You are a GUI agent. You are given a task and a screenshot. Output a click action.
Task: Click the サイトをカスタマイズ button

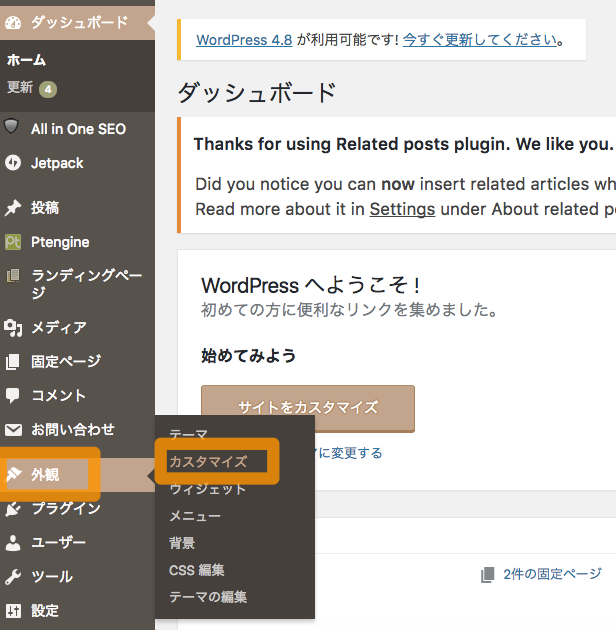(x=308, y=408)
